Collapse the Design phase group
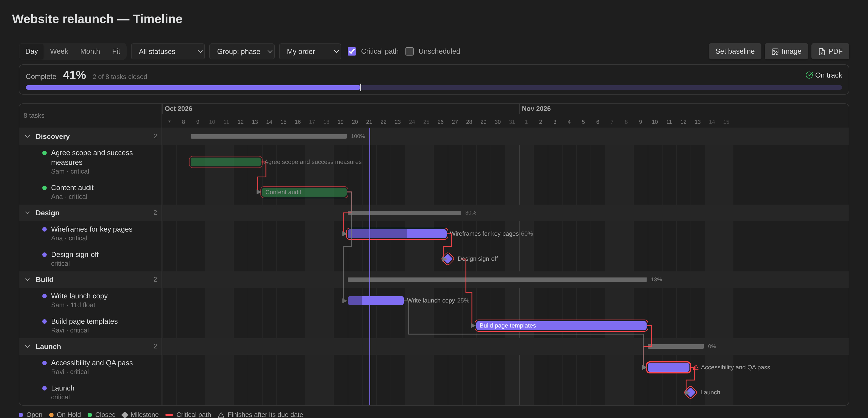The height and width of the screenshot is (418, 868). (x=28, y=213)
